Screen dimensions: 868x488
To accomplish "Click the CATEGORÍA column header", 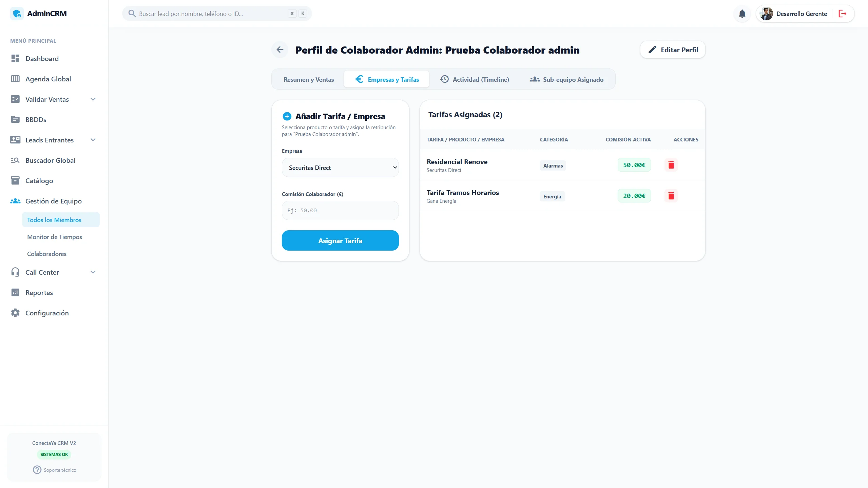I will click(554, 139).
